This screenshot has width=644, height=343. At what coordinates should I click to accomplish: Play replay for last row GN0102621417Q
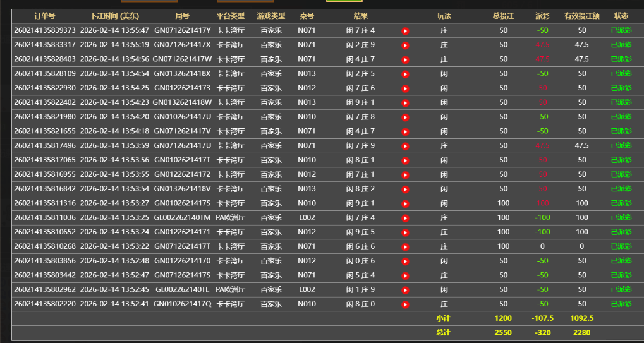coord(406,304)
